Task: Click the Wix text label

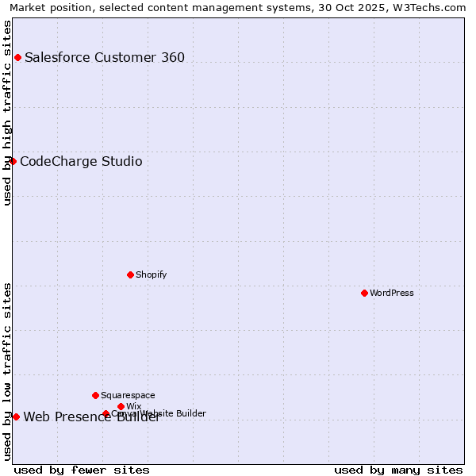Action: 133,406
